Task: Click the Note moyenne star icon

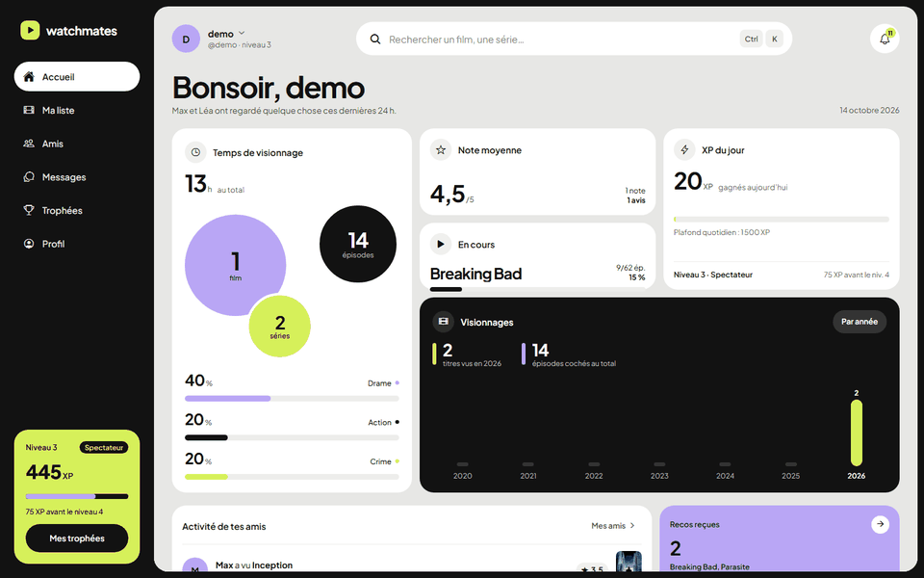Action: 440,150
